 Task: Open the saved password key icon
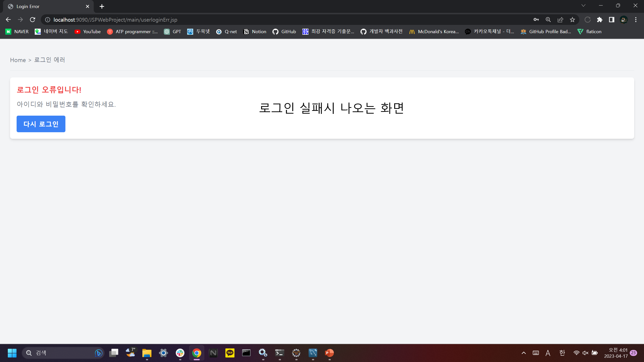tap(536, 20)
